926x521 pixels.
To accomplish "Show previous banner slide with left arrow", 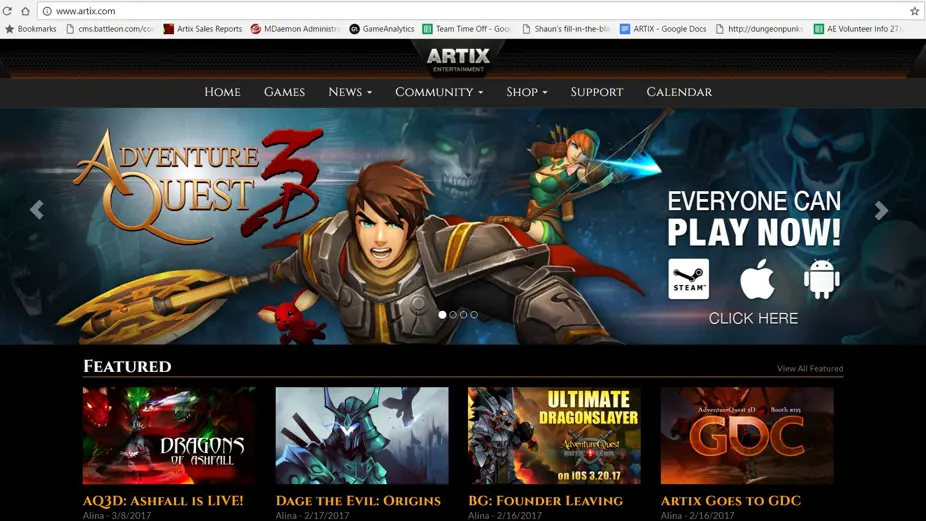I will click(37, 210).
